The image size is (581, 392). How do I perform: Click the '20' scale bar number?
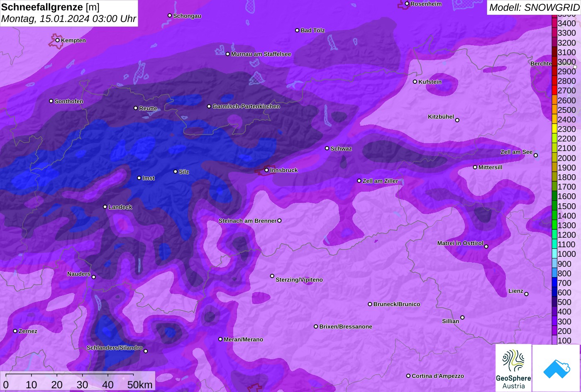tap(57, 385)
